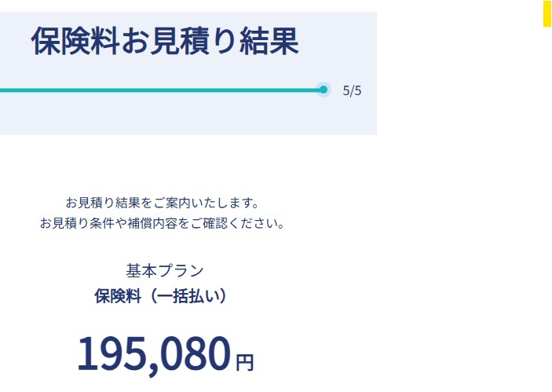The width and height of the screenshot is (552, 392).
Task: Click the 195,080 premium amount
Action: (x=154, y=354)
